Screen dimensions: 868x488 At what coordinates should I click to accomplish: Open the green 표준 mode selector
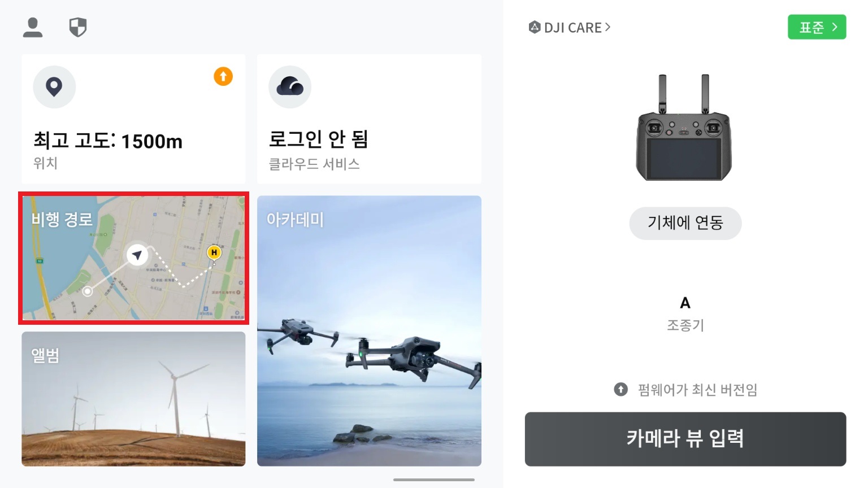point(817,27)
